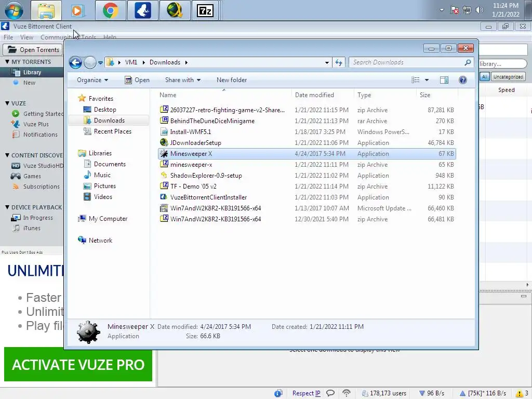Collapse the VUZE sidebar section
The height and width of the screenshot is (399, 532).
click(x=7, y=103)
